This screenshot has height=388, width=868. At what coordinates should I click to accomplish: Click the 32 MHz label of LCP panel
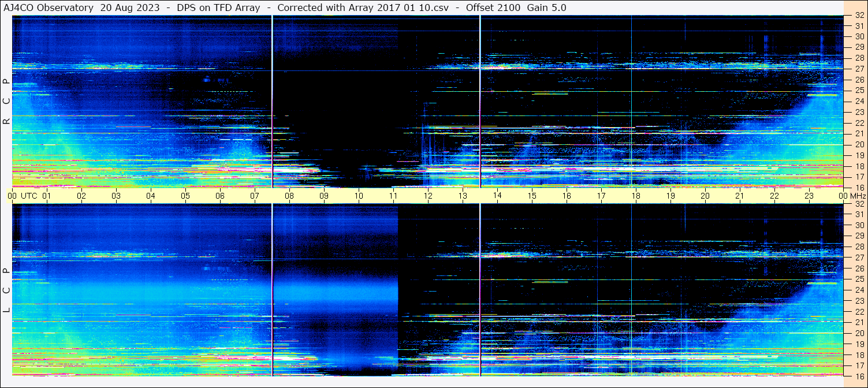[859, 204]
